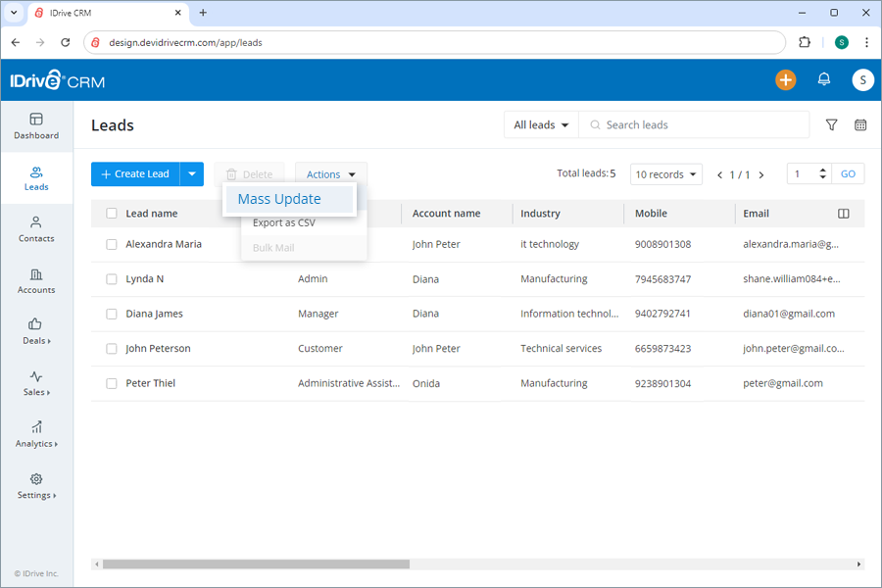Open the All leads dropdown

pyautogui.click(x=541, y=124)
